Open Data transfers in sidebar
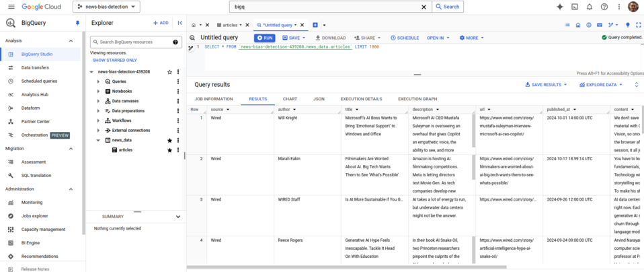Image resolution: width=644 pixels, height=272 pixels. (x=34, y=68)
